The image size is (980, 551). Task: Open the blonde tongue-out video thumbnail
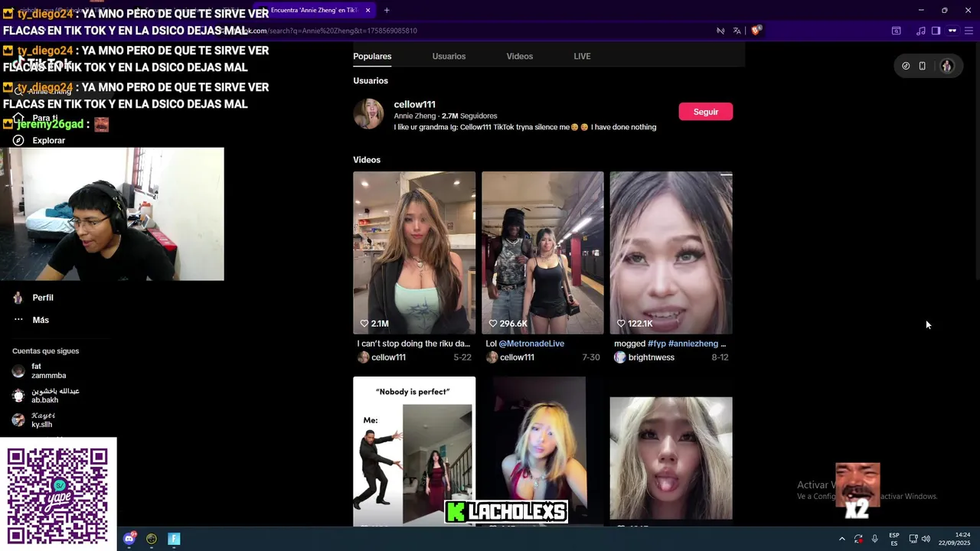click(x=671, y=458)
